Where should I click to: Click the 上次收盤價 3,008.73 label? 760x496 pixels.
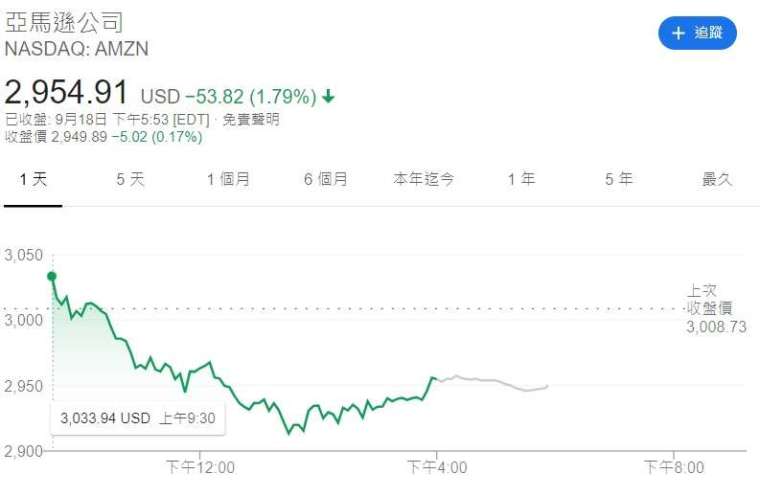point(716,309)
